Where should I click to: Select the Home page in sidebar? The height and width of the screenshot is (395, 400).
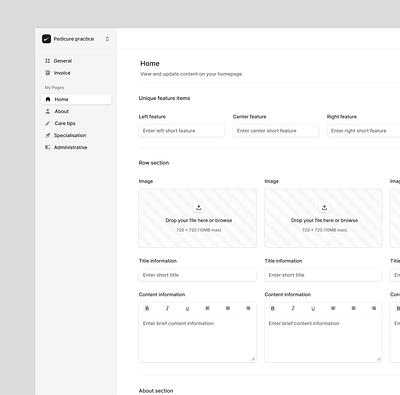(x=76, y=99)
